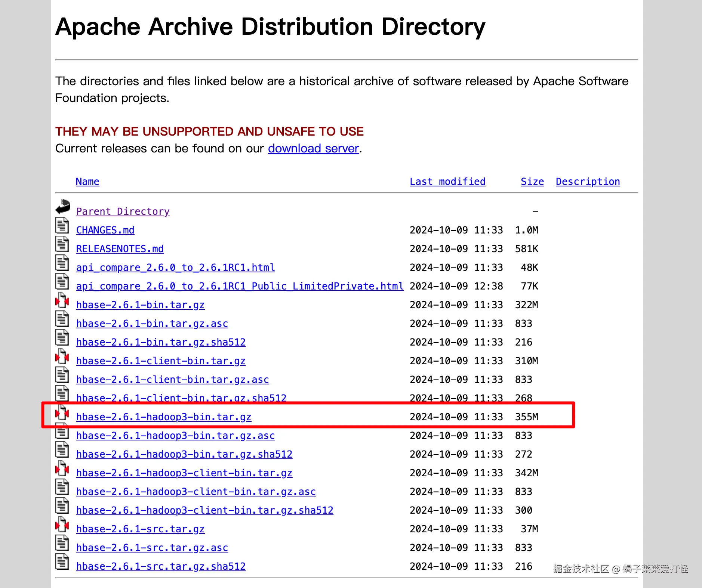
Task: Open hbase-2.6.1-hadoop3-client-bin.tar.gz.asc signature link
Action: 196,492
